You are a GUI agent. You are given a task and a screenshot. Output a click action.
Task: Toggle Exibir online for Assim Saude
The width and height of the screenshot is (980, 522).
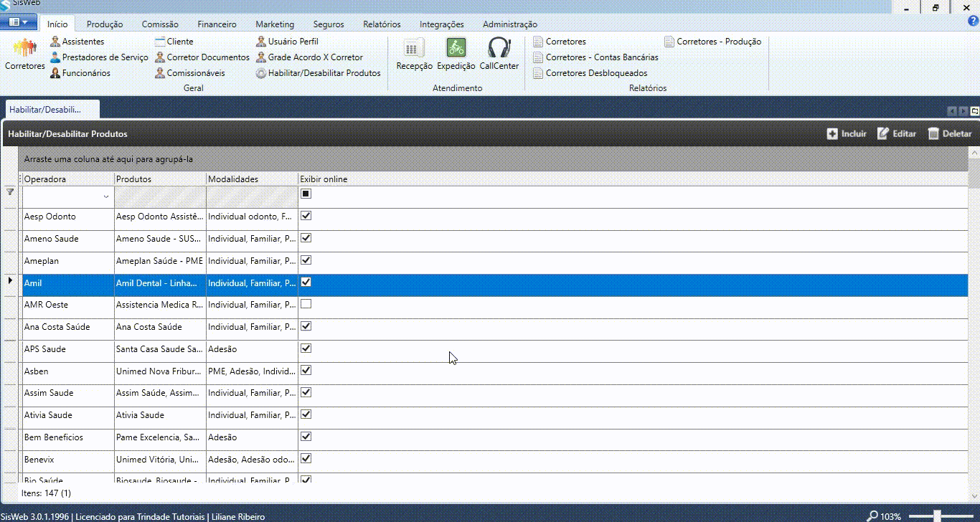306,392
